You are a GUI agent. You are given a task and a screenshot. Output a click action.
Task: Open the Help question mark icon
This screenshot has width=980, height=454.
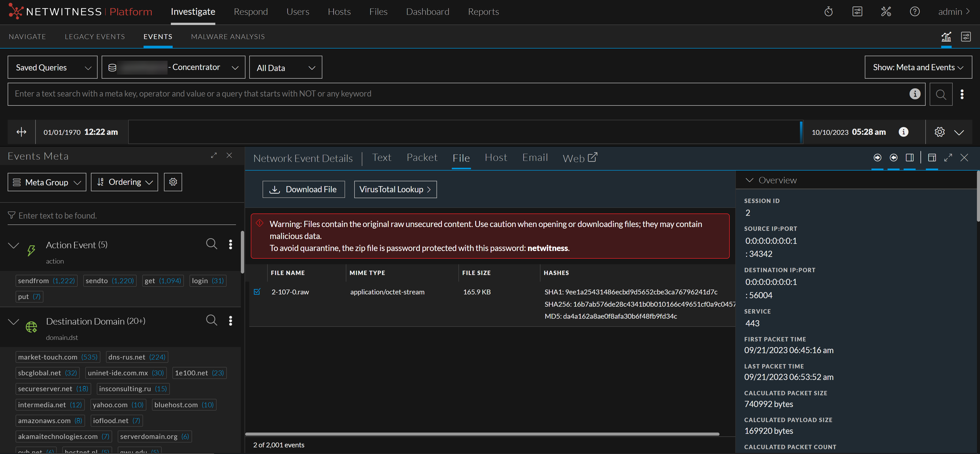(x=915, y=11)
